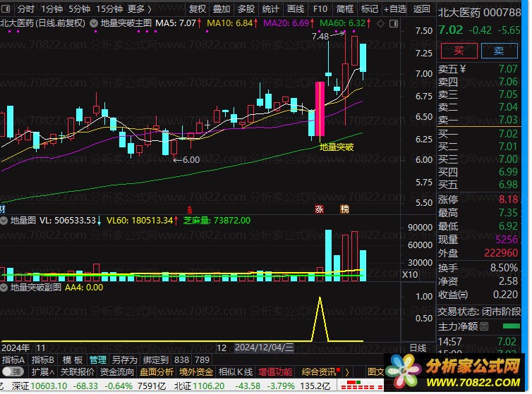Select the 指标A tab
The width and height of the screenshot is (532, 394).
click(x=13, y=359)
